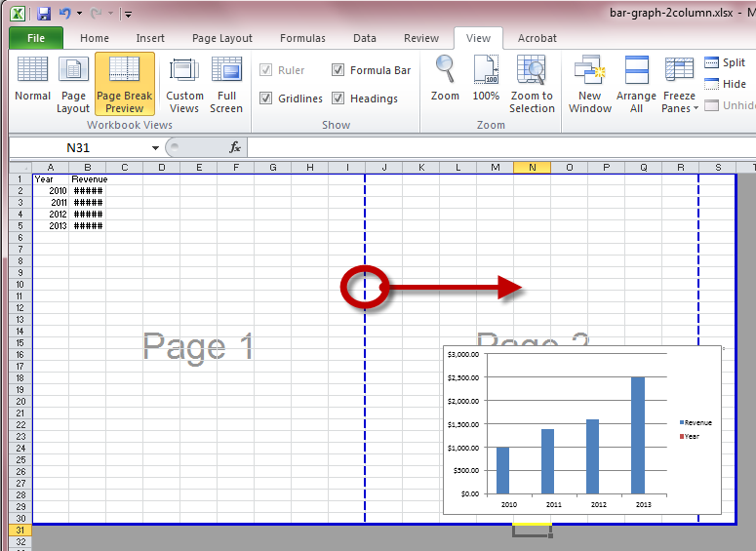Switch to Page Layout view
Viewport: 756px width, 551px height.
(73, 85)
